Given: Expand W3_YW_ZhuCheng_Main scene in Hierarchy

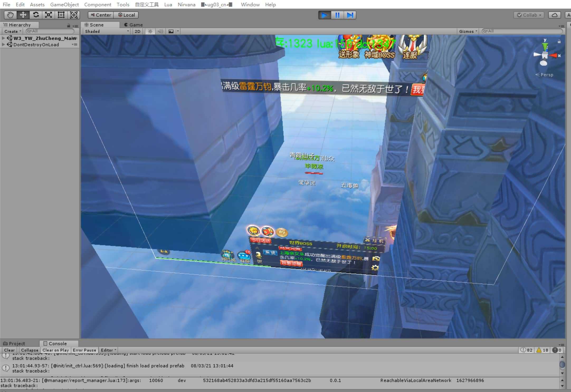Looking at the screenshot, I should (3, 38).
